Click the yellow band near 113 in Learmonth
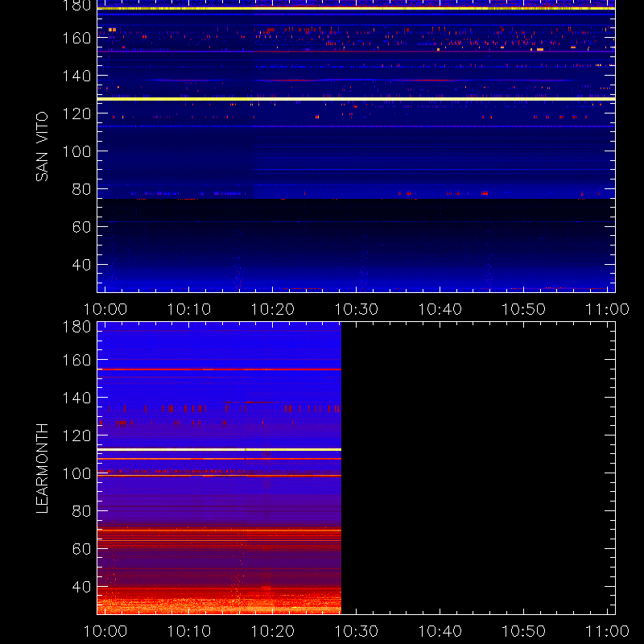 [x=219, y=450]
